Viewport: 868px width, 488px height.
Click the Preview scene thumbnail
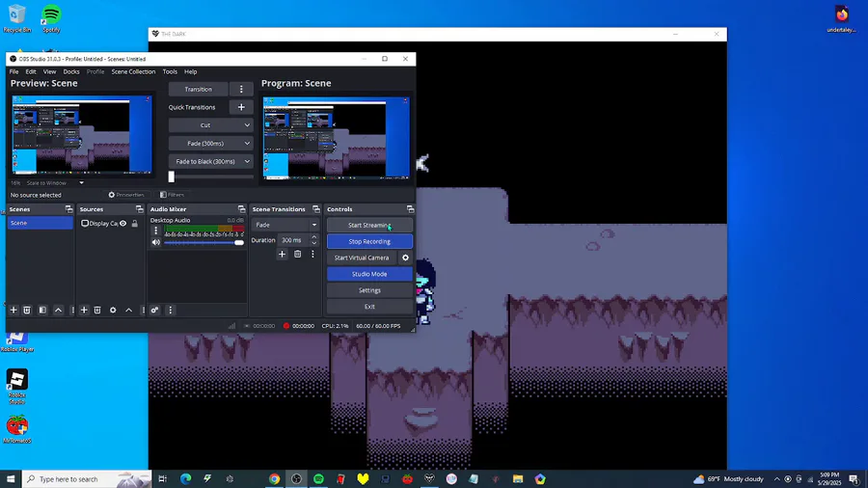(x=82, y=134)
